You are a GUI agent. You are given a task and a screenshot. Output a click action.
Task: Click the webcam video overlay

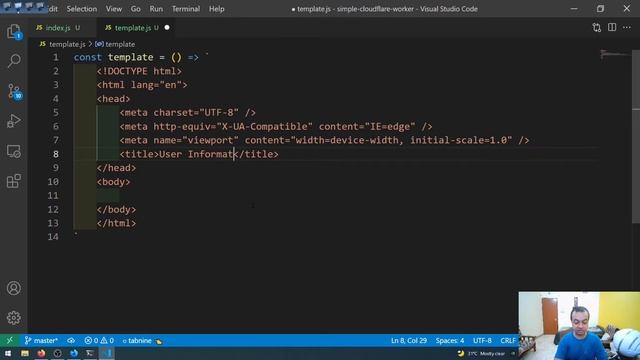click(579, 325)
